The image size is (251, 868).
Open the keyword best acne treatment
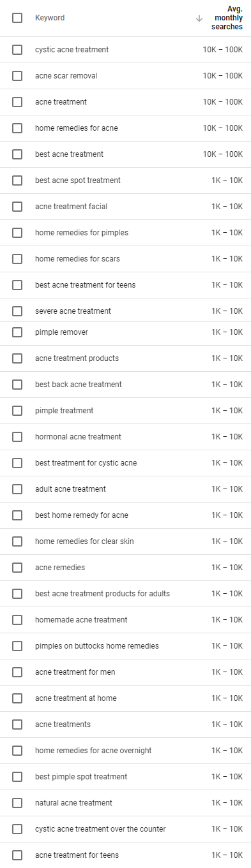tap(69, 154)
